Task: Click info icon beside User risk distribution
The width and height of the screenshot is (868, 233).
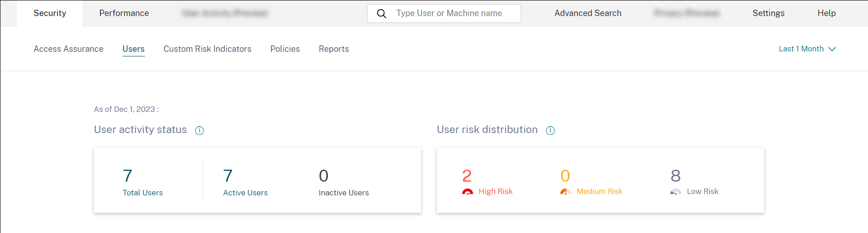Action: pos(550,131)
